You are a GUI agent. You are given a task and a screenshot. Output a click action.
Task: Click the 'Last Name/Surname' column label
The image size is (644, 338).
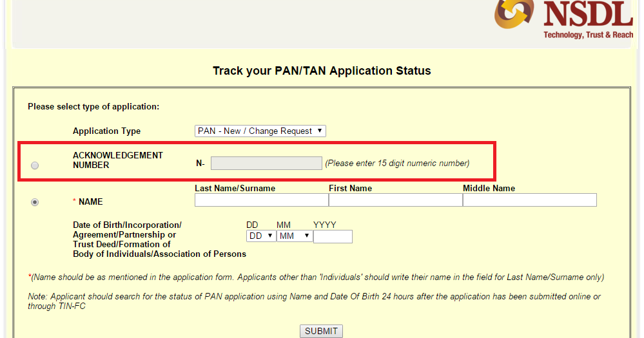click(235, 188)
